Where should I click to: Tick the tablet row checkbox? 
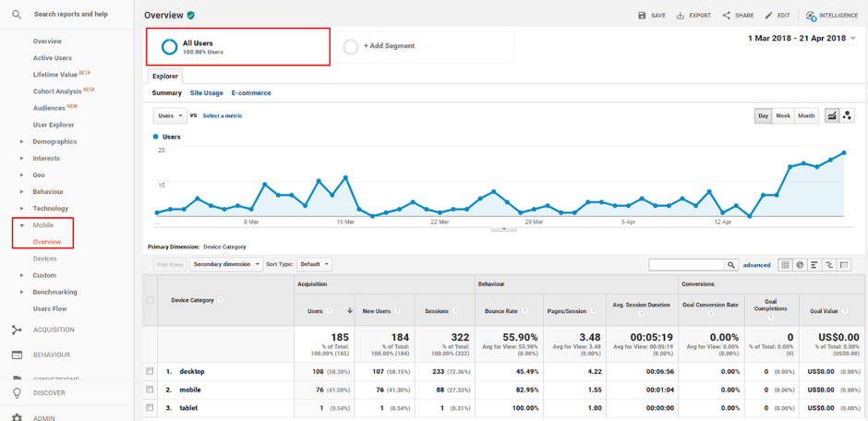(150, 407)
